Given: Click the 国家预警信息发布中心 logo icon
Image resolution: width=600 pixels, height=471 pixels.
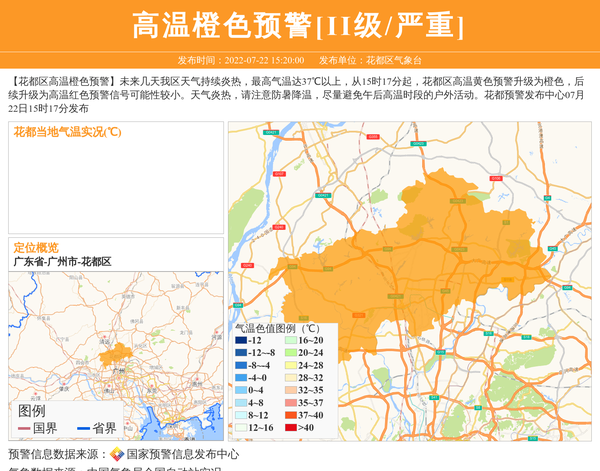Looking at the screenshot, I should click(x=117, y=454).
